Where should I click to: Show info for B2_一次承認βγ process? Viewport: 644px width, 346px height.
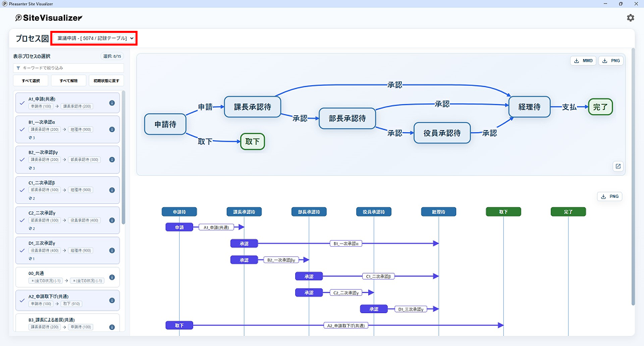[x=112, y=160]
